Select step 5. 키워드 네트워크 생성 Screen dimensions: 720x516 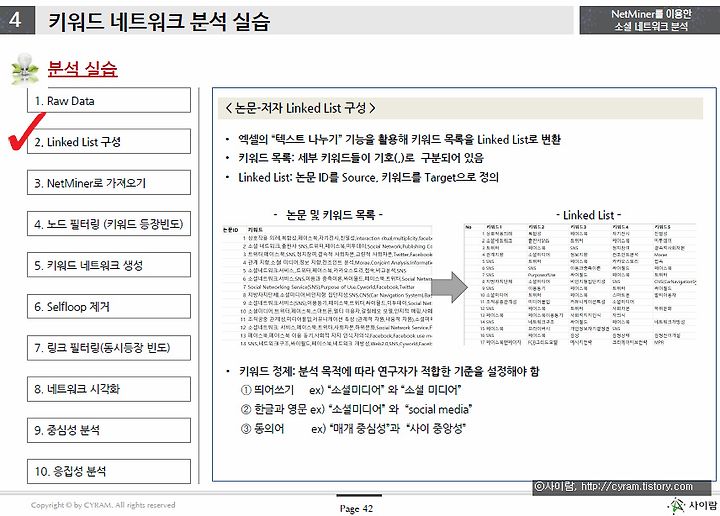[x=109, y=265]
